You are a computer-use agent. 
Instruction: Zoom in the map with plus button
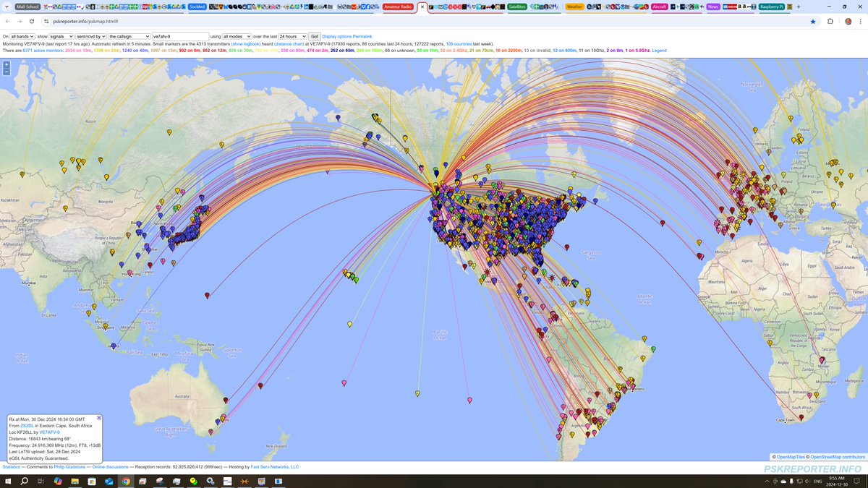coord(7,65)
